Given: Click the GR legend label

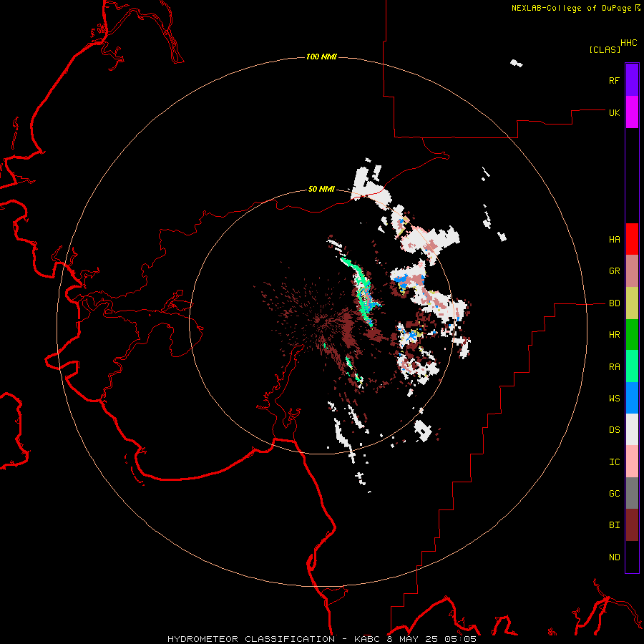Looking at the screenshot, I should coord(614,271).
